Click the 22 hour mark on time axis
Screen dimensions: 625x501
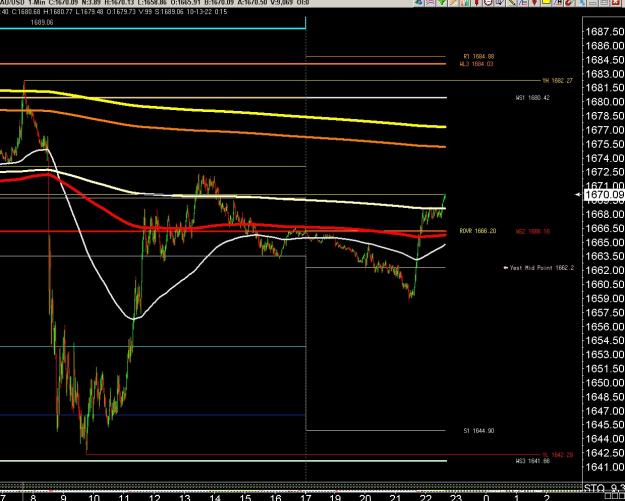point(426,497)
